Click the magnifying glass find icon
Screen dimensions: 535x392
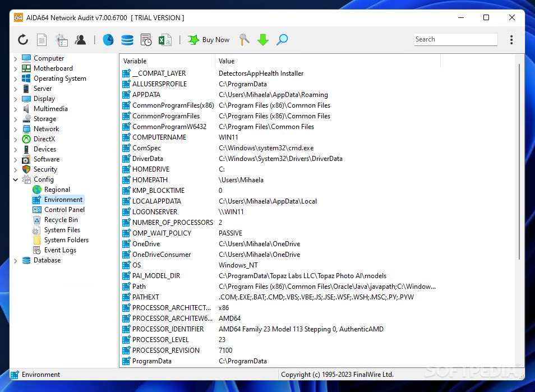[282, 40]
